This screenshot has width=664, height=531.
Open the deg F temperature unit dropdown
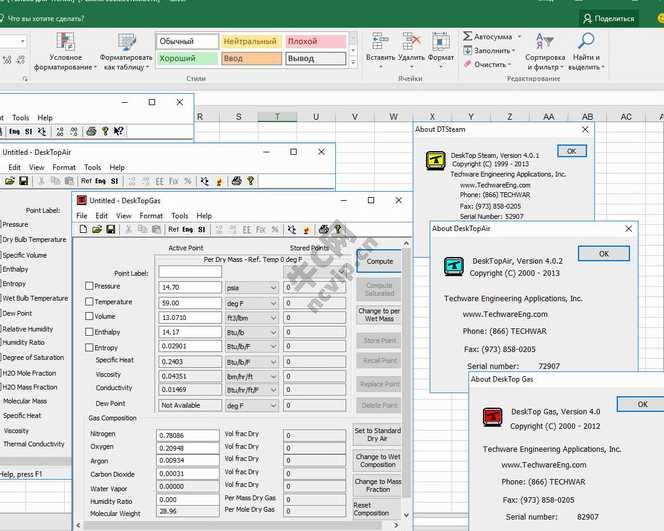pyautogui.click(x=273, y=303)
